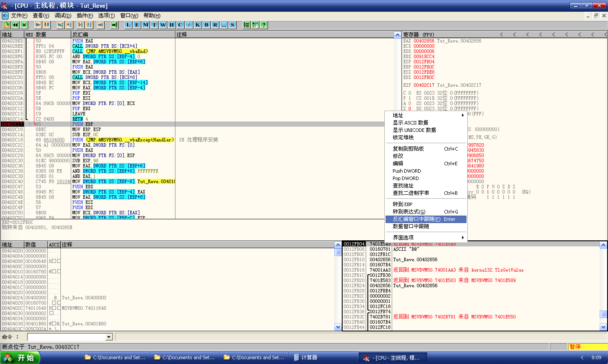
Task: Show the Executable modules 'E' window
Action: tap(137, 25)
